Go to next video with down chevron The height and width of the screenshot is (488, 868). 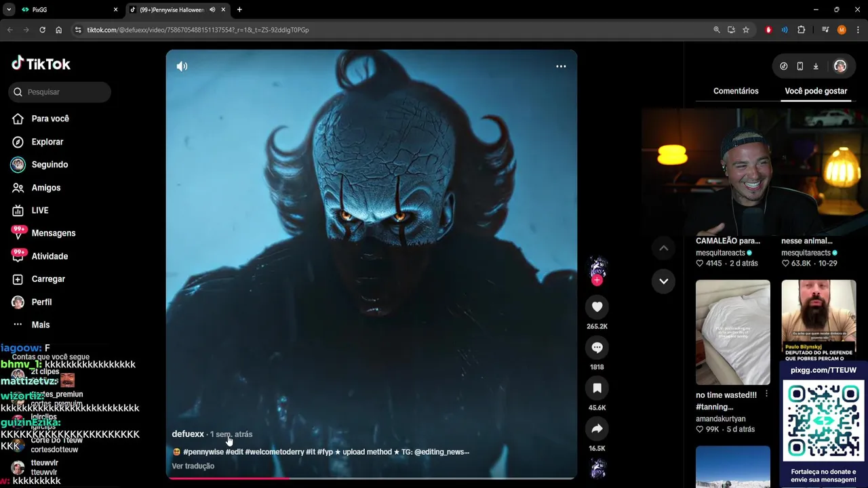click(663, 281)
